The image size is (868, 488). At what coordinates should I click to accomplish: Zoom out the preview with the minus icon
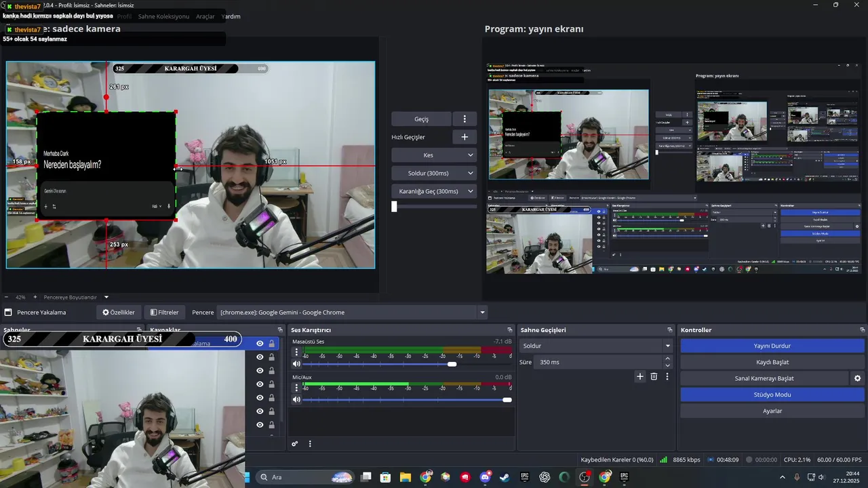tap(6, 297)
